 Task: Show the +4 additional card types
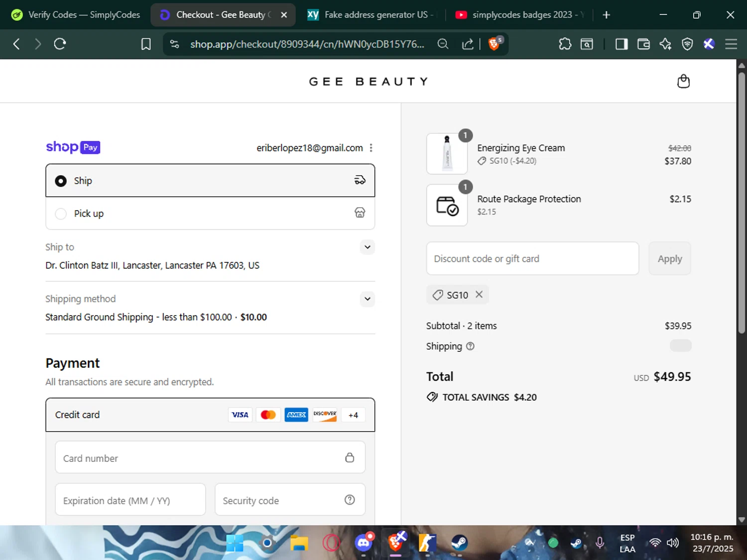tap(353, 415)
